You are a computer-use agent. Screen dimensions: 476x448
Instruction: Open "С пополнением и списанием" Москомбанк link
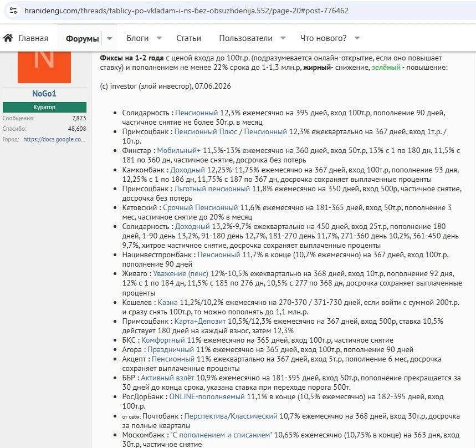tap(221, 435)
